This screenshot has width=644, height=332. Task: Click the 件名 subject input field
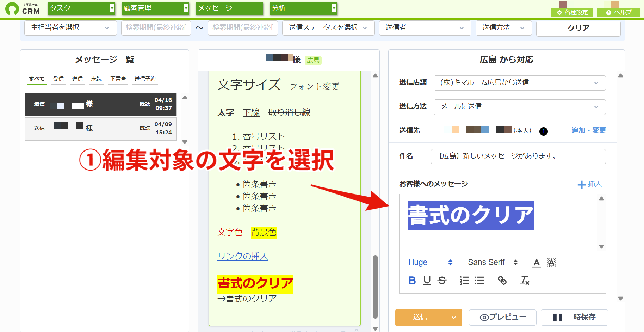[x=518, y=156]
